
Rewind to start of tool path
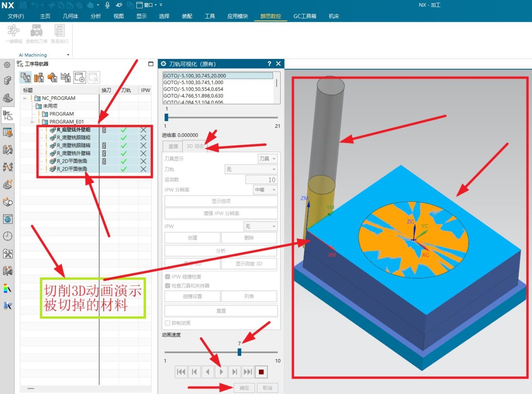pyautogui.click(x=181, y=372)
